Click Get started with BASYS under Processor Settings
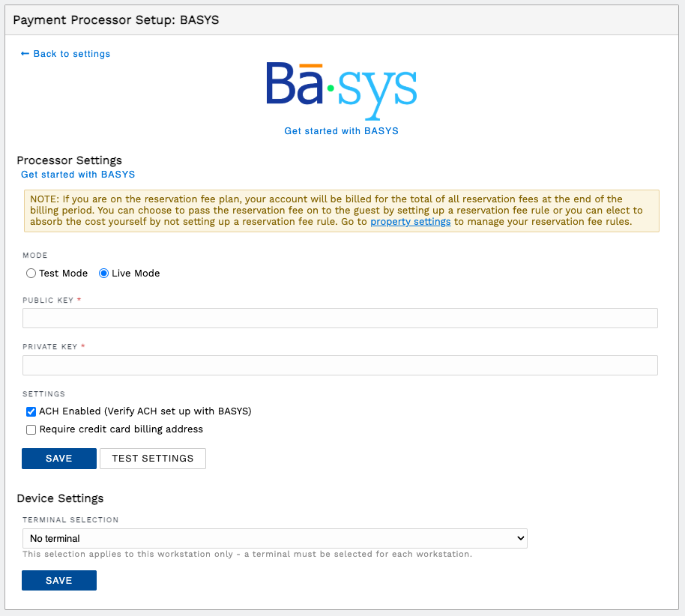 click(x=78, y=174)
